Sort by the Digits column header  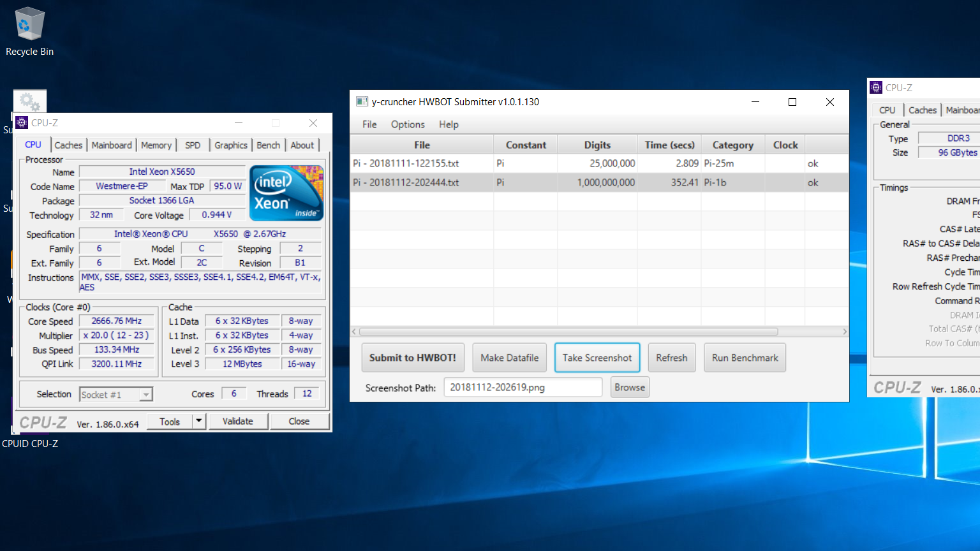coord(597,145)
